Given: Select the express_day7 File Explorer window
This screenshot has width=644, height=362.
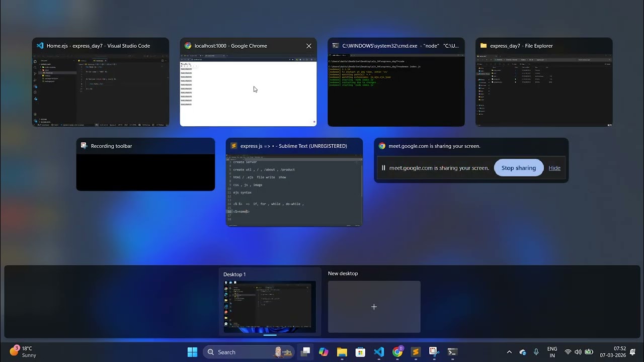Looking at the screenshot, I should (x=544, y=82).
